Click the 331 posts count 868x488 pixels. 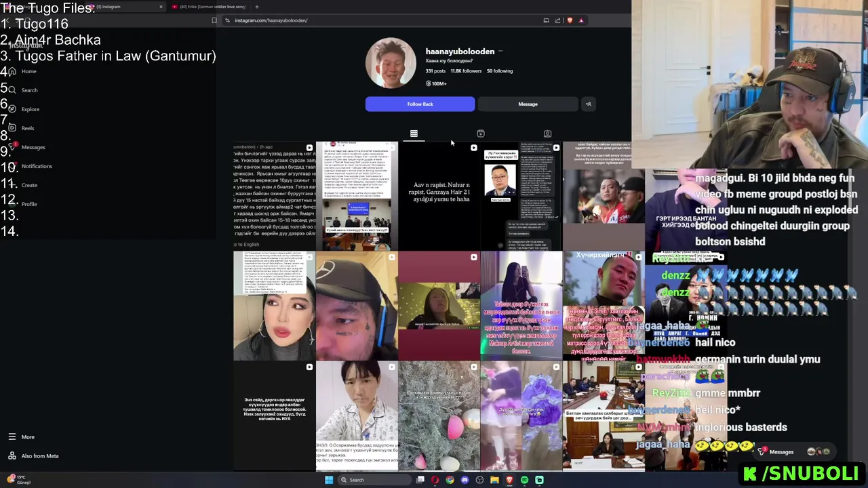click(435, 71)
